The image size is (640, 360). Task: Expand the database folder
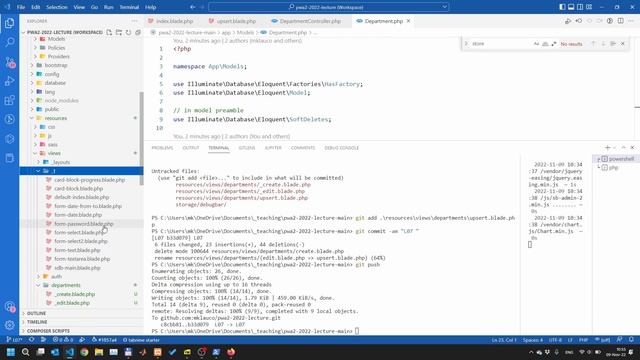(55, 83)
